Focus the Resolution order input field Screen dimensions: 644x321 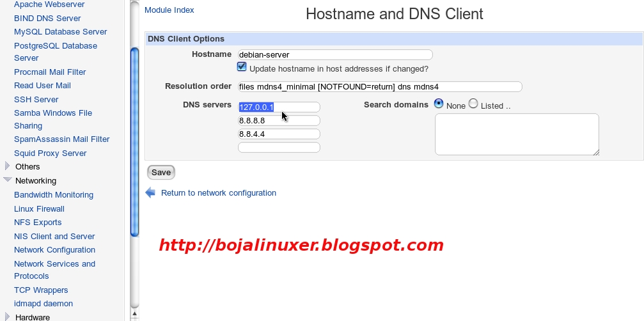coord(380,86)
